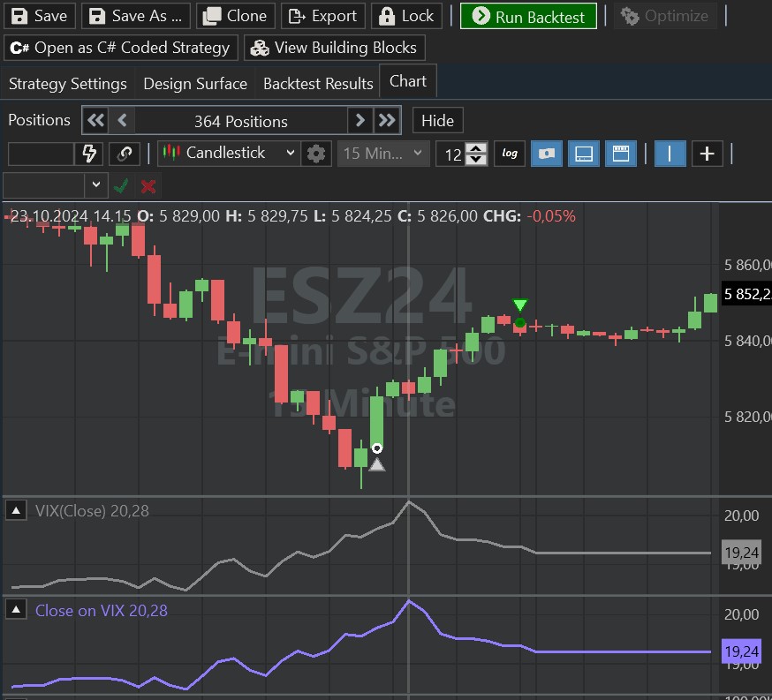The width and height of the screenshot is (772, 700).
Task: Toggle the crosshair plus cursor button
Action: coord(707,154)
